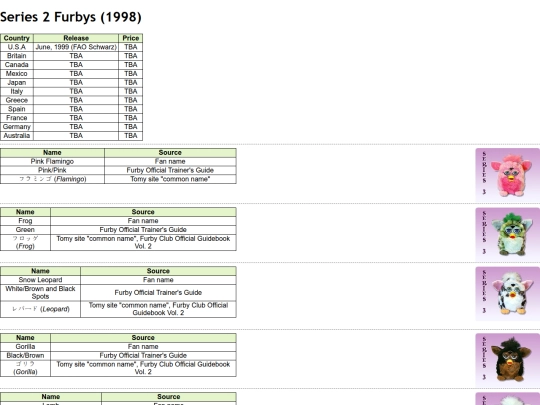Click the 'Spain' table cell
Screen dimensions: 540x405
coord(17,109)
